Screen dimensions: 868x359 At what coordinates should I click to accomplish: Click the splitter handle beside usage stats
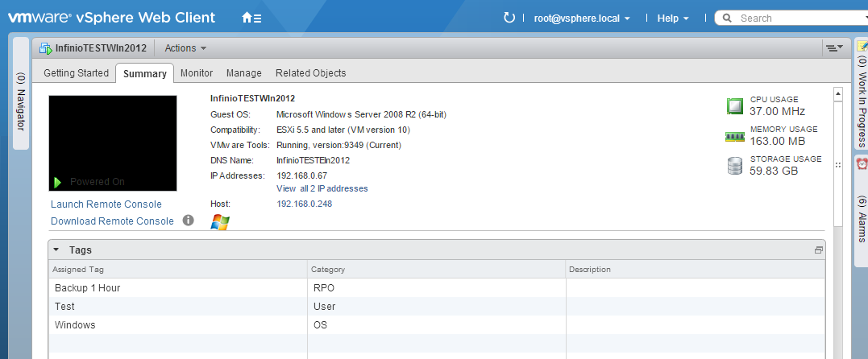(x=837, y=165)
